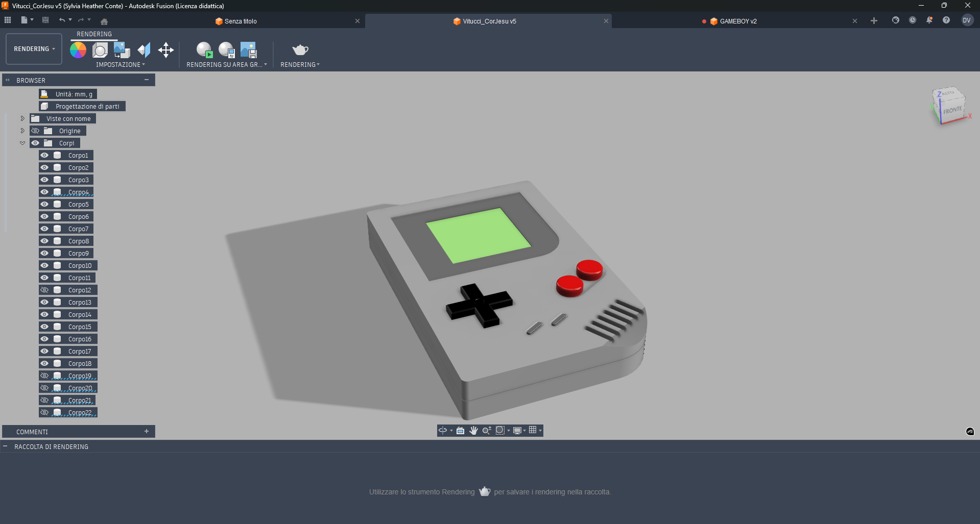The width and height of the screenshot is (980, 524).
Task: Open the RENDERING workspace switcher button
Action: 33,49
